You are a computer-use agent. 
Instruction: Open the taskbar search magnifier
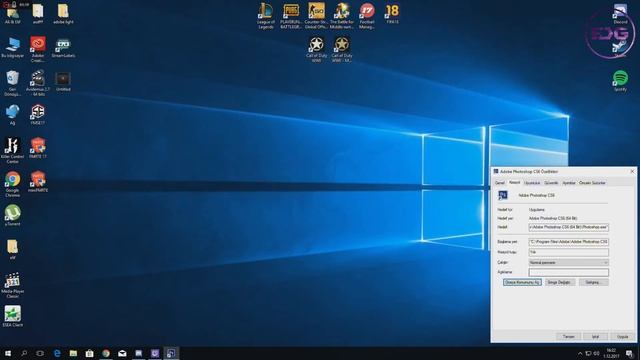pyautogui.click(x=24, y=353)
